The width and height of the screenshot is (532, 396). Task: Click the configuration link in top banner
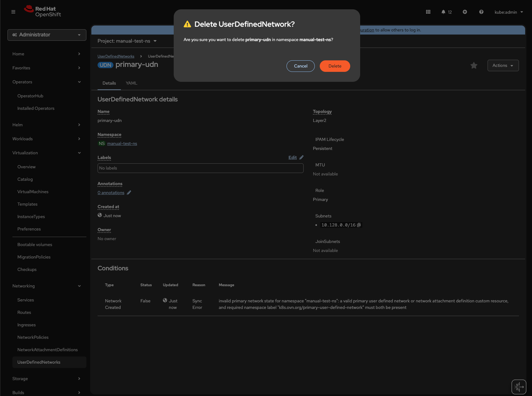pyautogui.click(x=367, y=30)
